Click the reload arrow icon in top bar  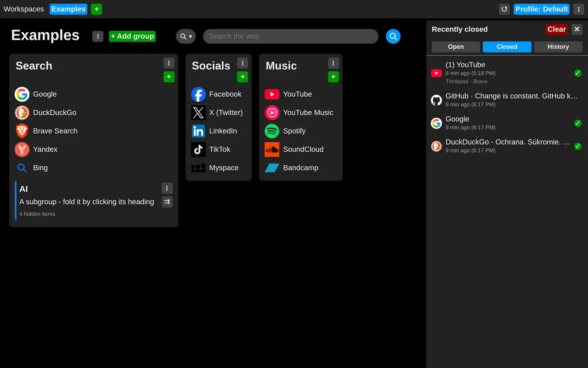tap(504, 9)
